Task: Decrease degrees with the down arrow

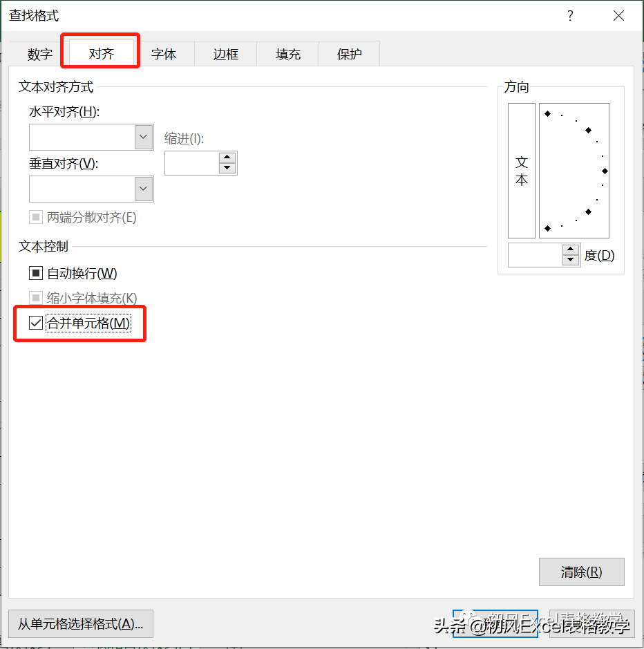Action: 570,260
